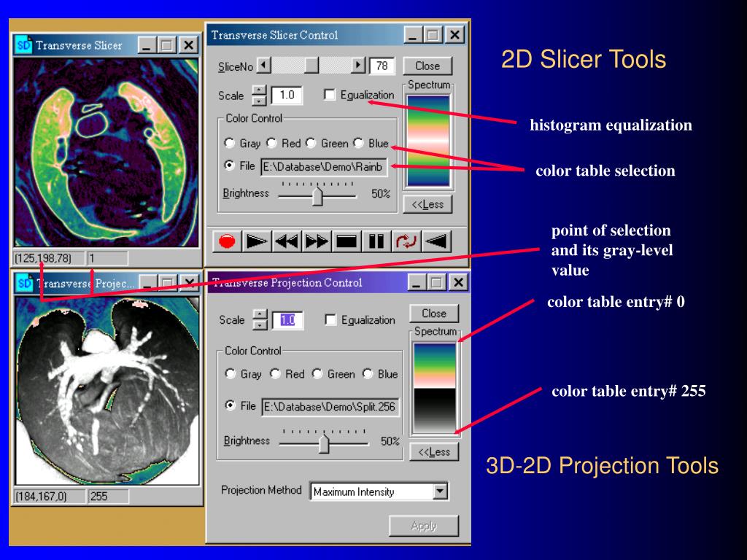Click the gray-level value 1 status field
The width and height of the screenshot is (747, 560).
107,259
